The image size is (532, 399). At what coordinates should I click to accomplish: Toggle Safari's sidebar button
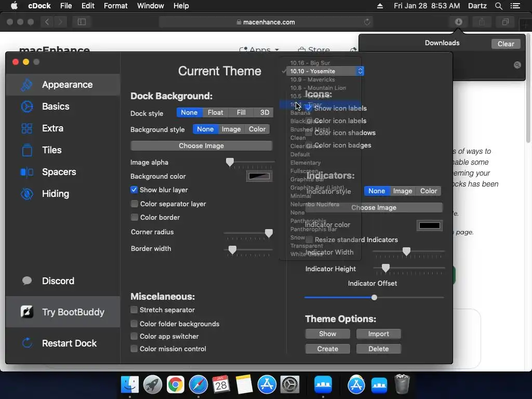pos(82,22)
